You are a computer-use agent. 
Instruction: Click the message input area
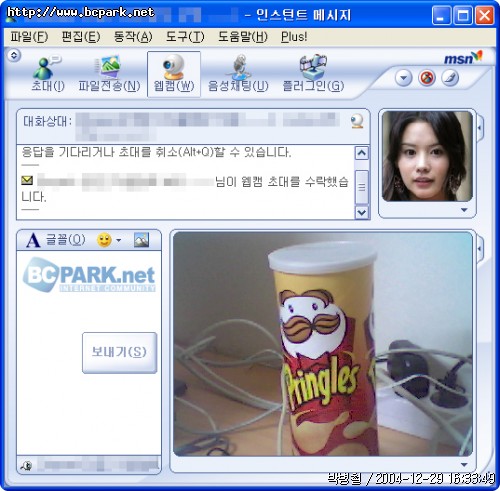[89, 353]
